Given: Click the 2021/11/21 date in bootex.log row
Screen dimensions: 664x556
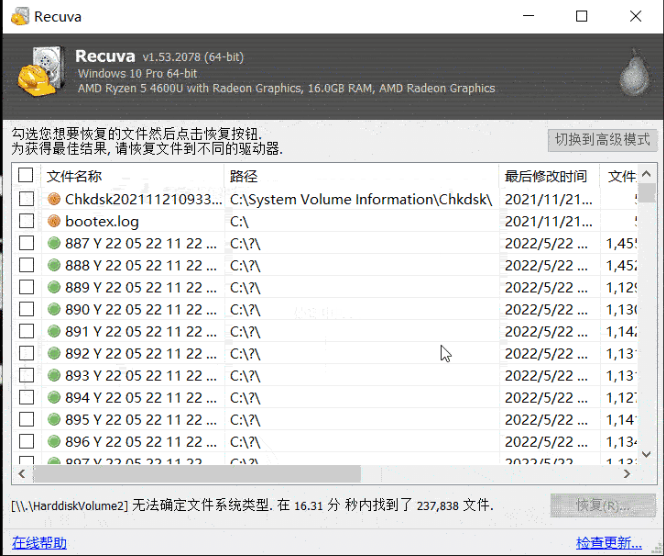Looking at the screenshot, I should point(548,221).
